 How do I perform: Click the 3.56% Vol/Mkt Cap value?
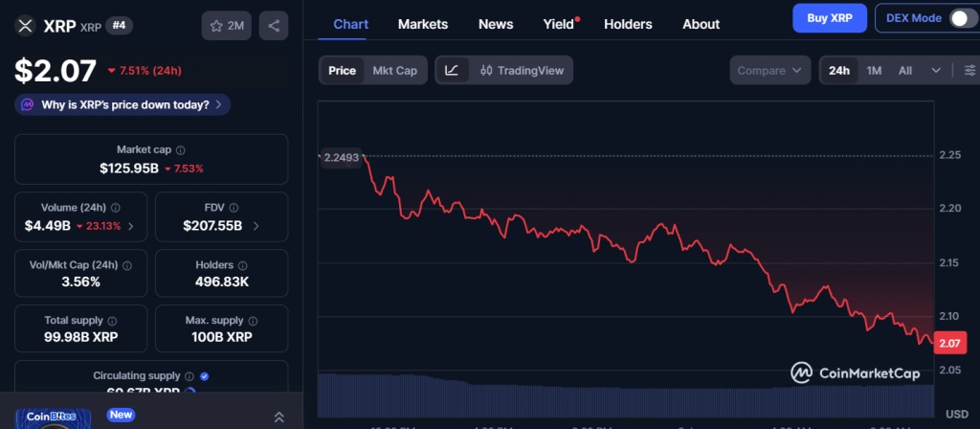[x=80, y=282]
